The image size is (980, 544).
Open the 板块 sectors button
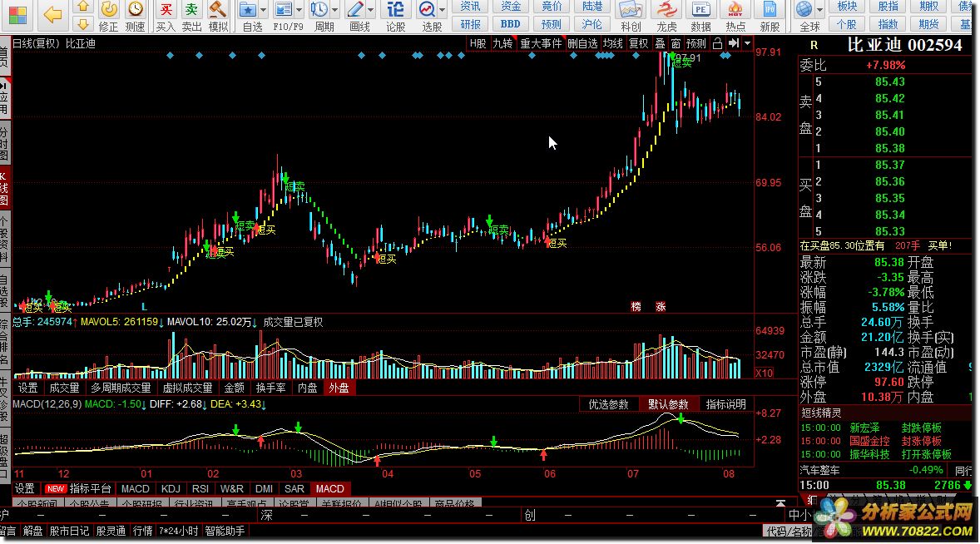(848, 7)
